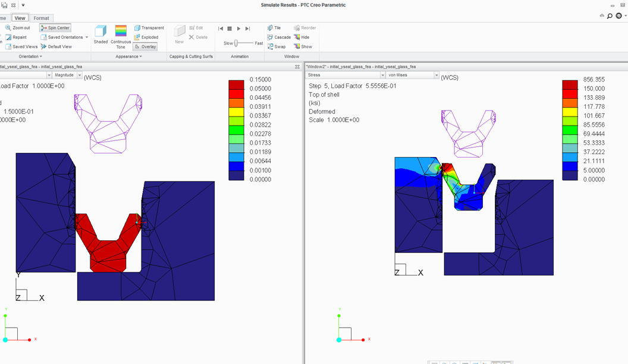The height and width of the screenshot is (364, 628).
Task: Open the left window quantity dropdown arrow
Action: (49, 75)
